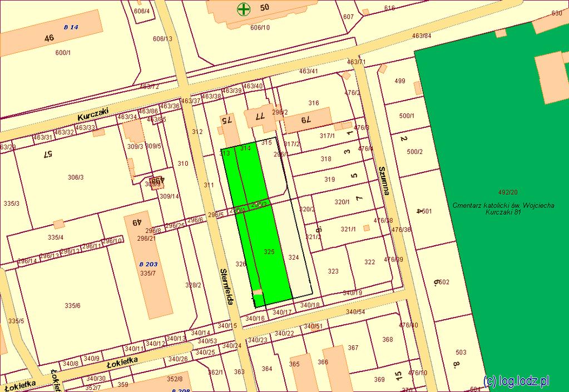Click parcel label 321/1
Screen dimensions: 569x392
(348, 229)
